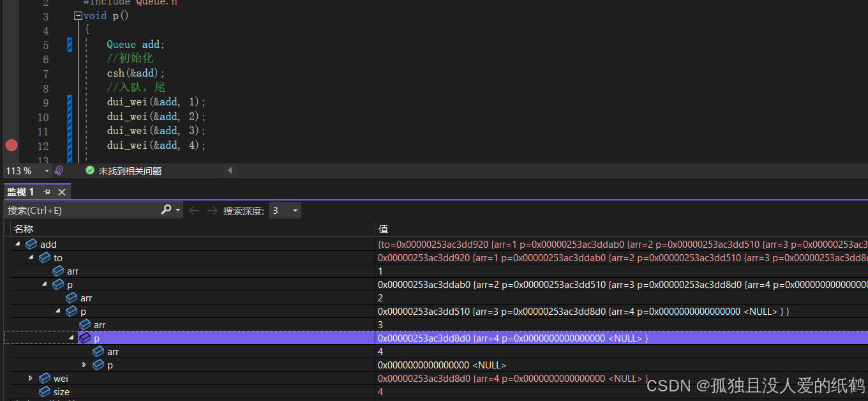Image resolution: width=868 pixels, height=401 pixels.
Task: Select the add row name in watch list
Action: pos(49,245)
